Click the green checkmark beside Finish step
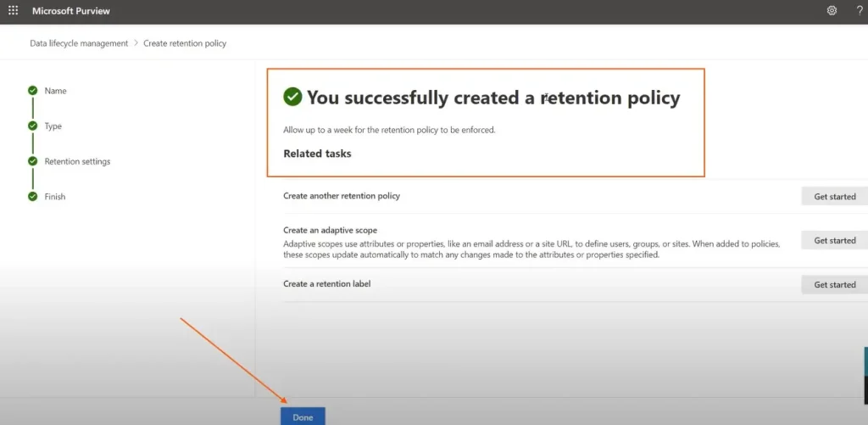The height and width of the screenshot is (425, 868). click(33, 196)
